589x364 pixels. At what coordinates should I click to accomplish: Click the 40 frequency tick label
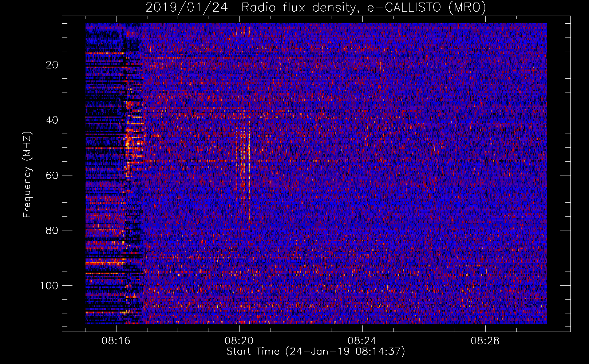52,120
